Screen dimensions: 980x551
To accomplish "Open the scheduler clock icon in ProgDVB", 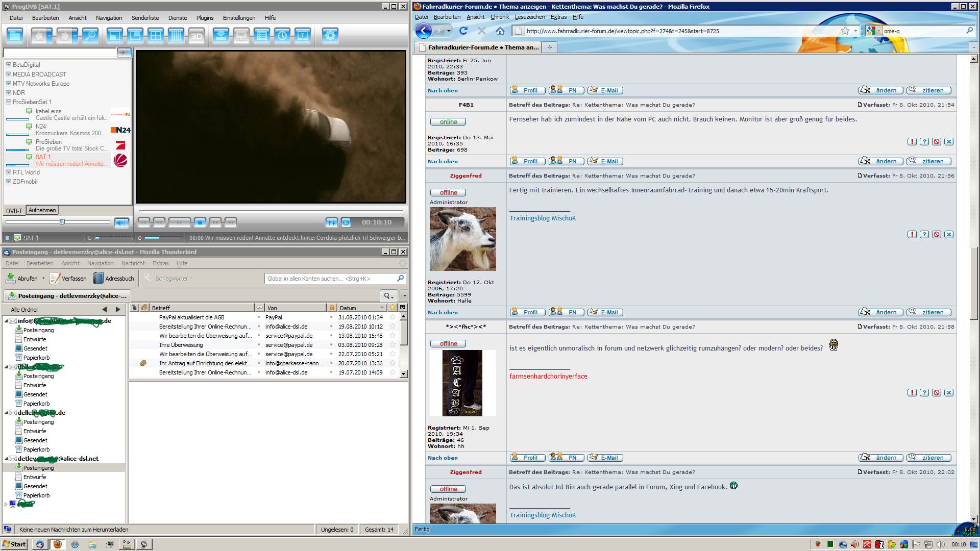I will point(282,36).
